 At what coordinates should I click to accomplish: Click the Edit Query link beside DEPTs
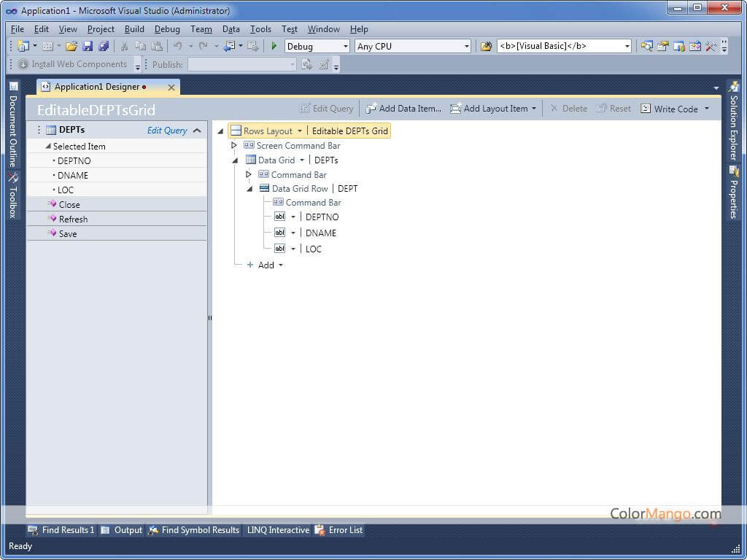coord(167,131)
